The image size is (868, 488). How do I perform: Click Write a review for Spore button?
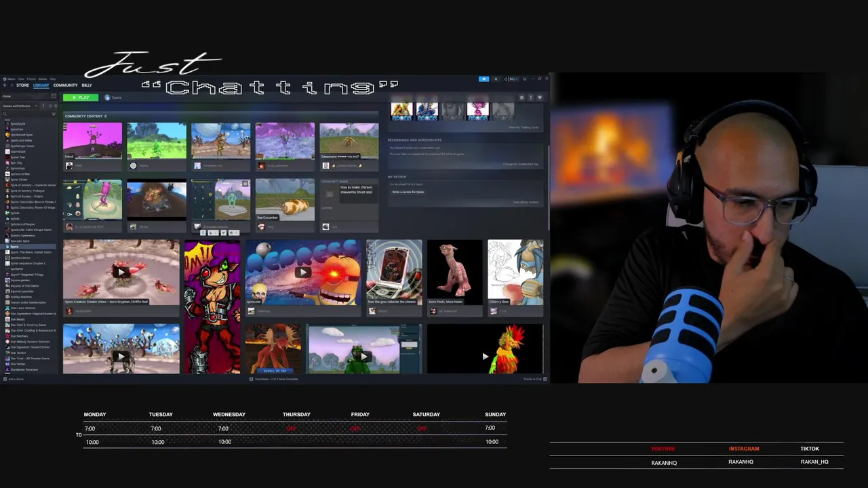click(408, 192)
